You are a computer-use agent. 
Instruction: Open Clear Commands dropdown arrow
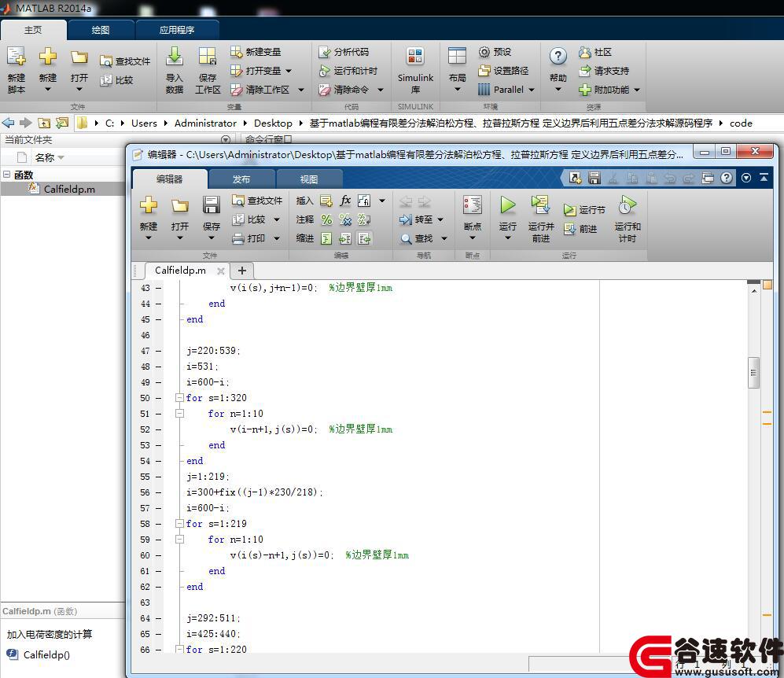coord(381,90)
